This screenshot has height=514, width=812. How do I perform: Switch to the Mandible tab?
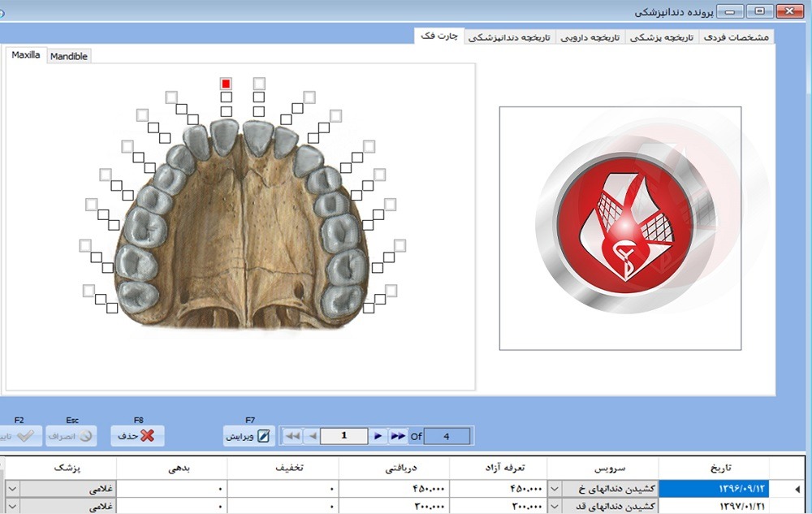[x=69, y=56]
